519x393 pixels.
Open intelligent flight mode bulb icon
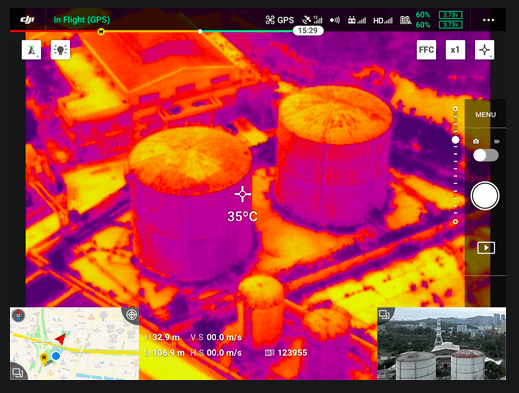tap(60, 50)
